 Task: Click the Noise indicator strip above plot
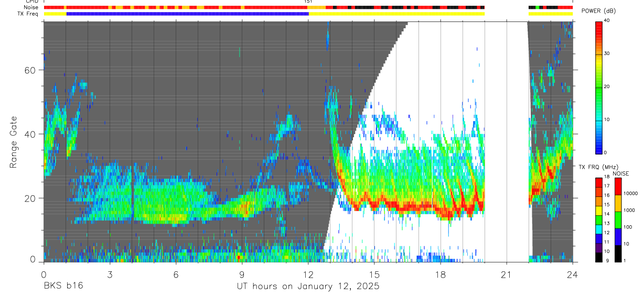tap(264, 8)
